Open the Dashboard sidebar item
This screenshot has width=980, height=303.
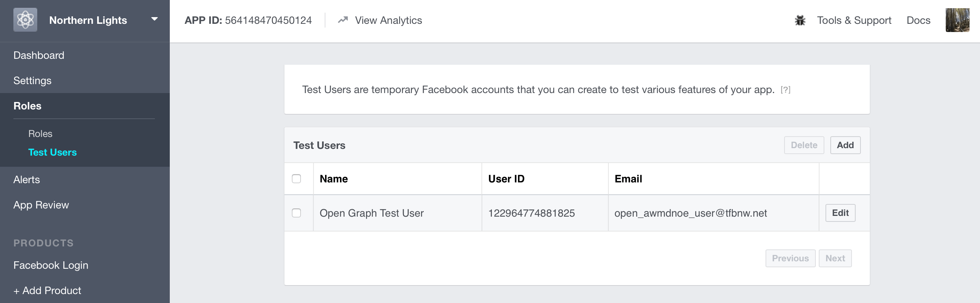click(39, 55)
